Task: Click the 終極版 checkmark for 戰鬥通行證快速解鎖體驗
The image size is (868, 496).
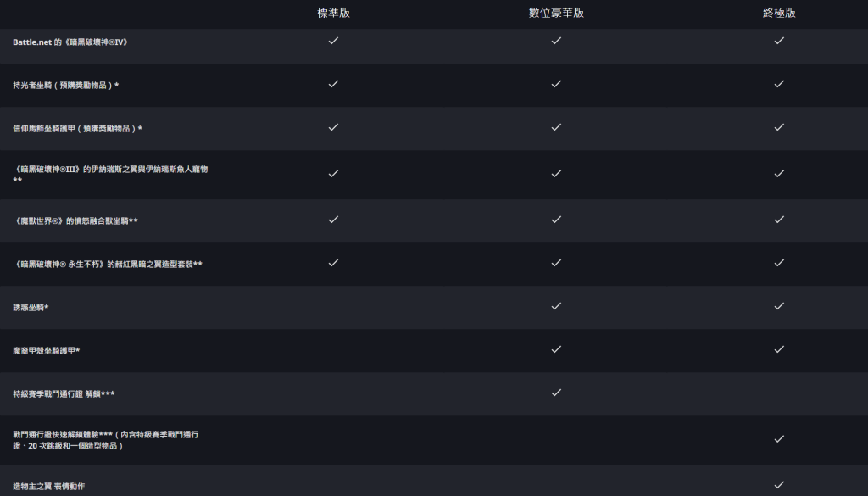Action: [779, 438]
